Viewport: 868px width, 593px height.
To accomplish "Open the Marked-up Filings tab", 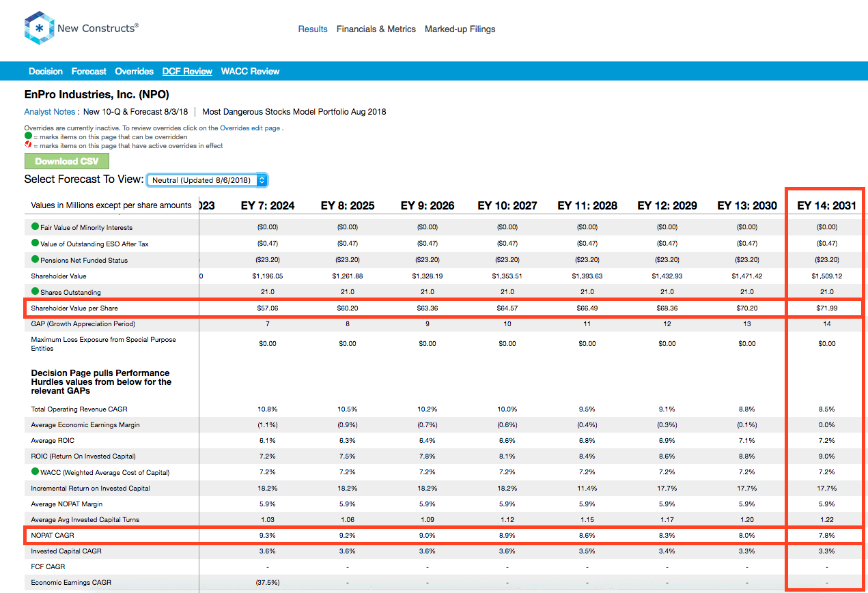I will pos(460,29).
